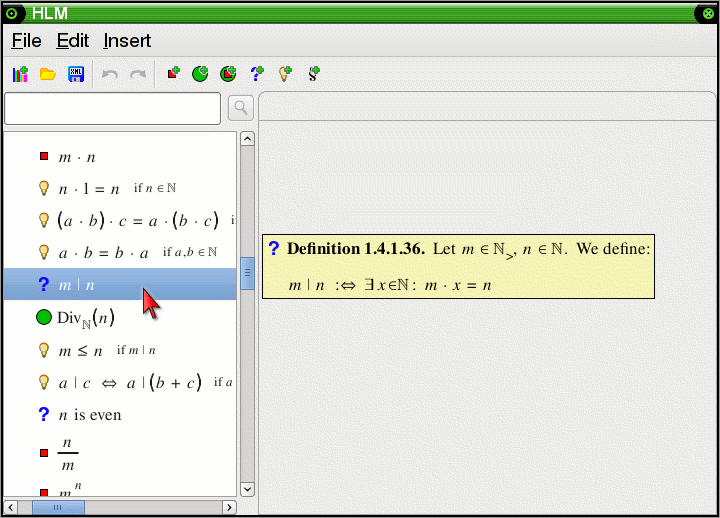Add new red square operator item

tap(173, 74)
